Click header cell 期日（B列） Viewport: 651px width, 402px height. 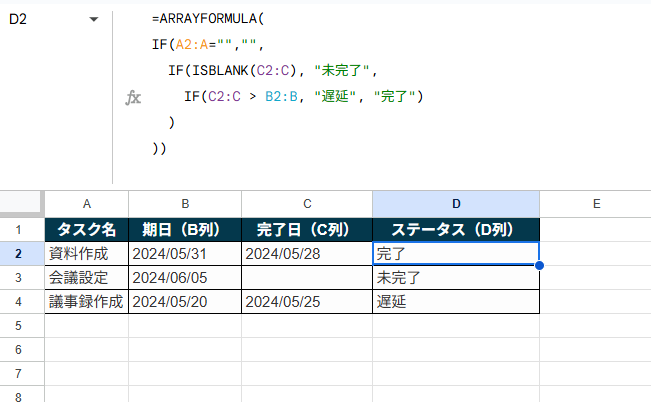click(185, 230)
